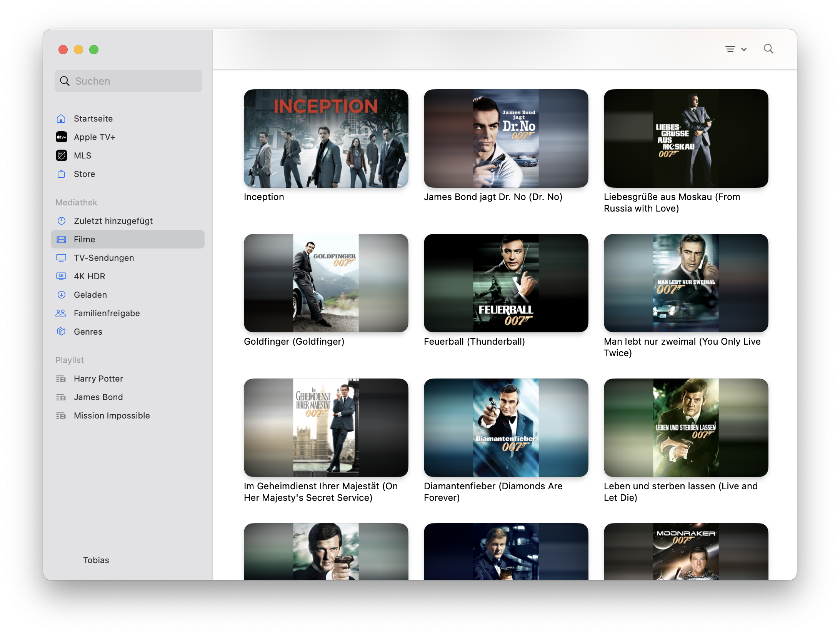840x637 pixels.
Task: Click the magnifier icon in the top toolbar
Action: click(768, 49)
